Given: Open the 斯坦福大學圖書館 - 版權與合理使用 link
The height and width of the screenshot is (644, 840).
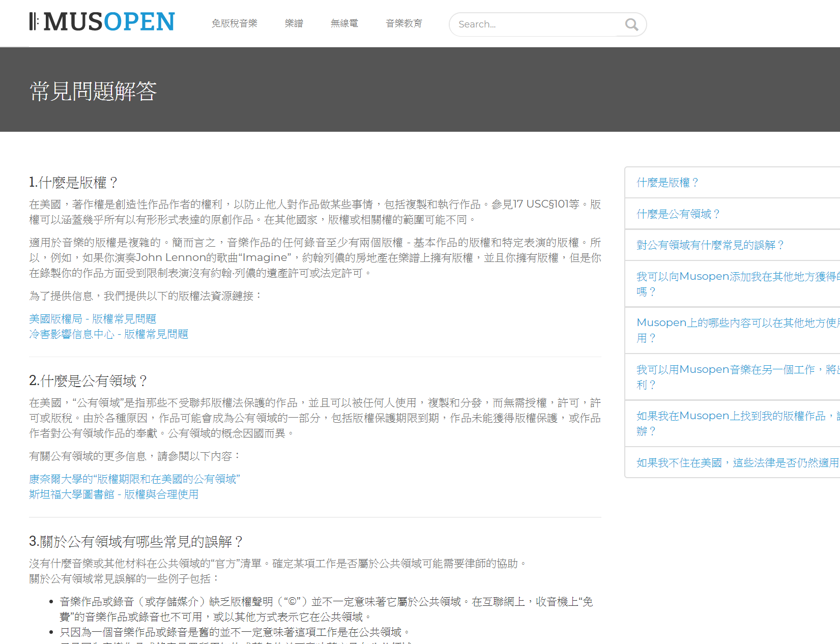Looking at the screenshot, I should tap(114, 494).
